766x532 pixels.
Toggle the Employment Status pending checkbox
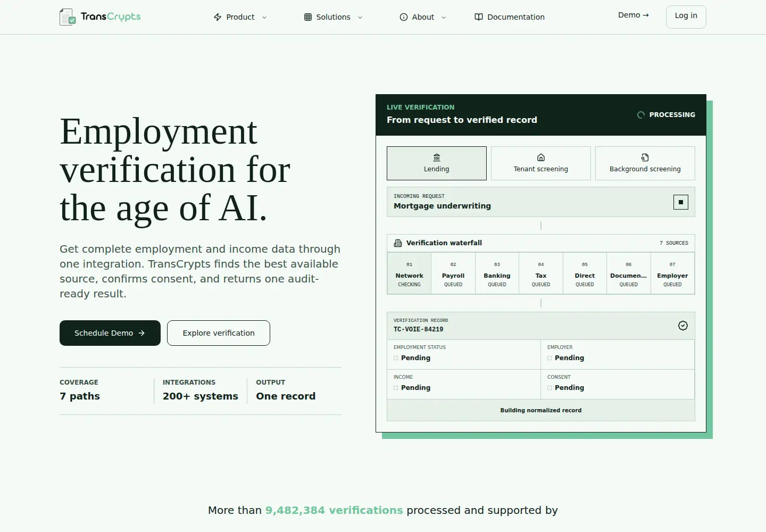coord(396,358)
